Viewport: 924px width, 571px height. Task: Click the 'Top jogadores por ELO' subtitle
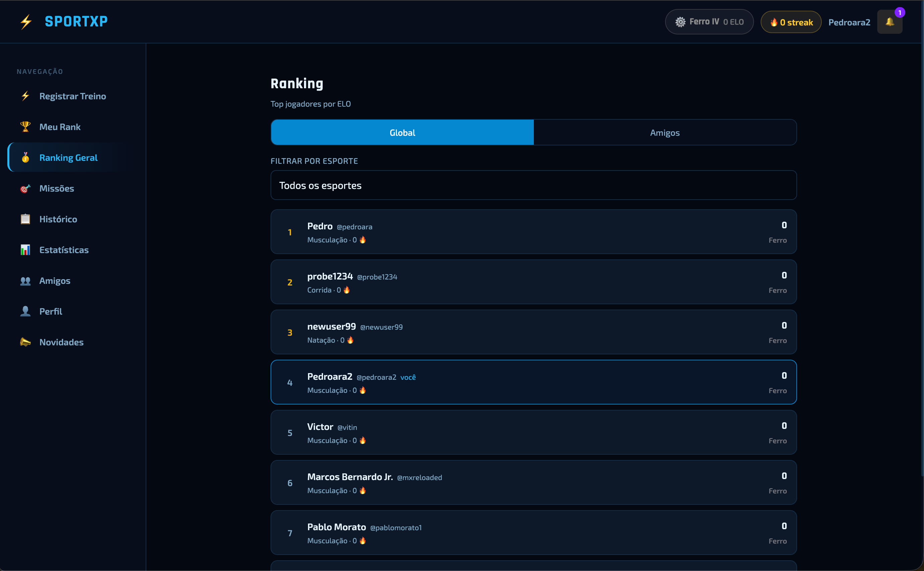pyautogui.click(x=311, y=104)
